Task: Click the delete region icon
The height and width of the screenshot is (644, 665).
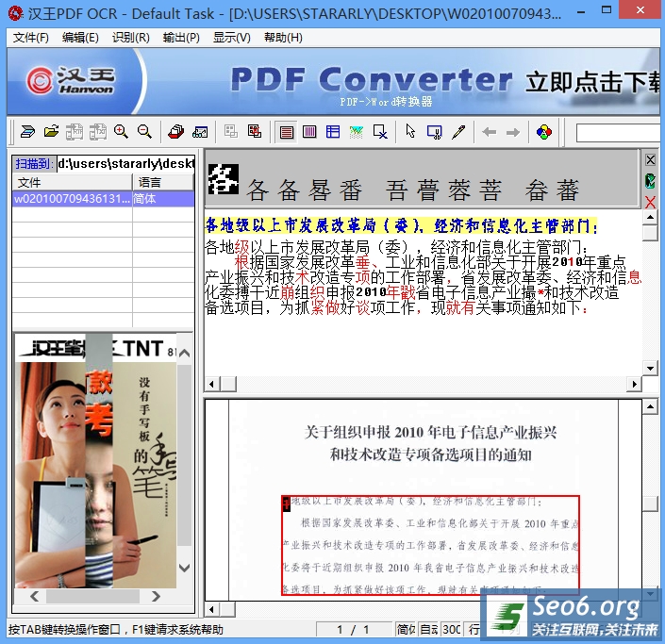Action: click(380, 132)
